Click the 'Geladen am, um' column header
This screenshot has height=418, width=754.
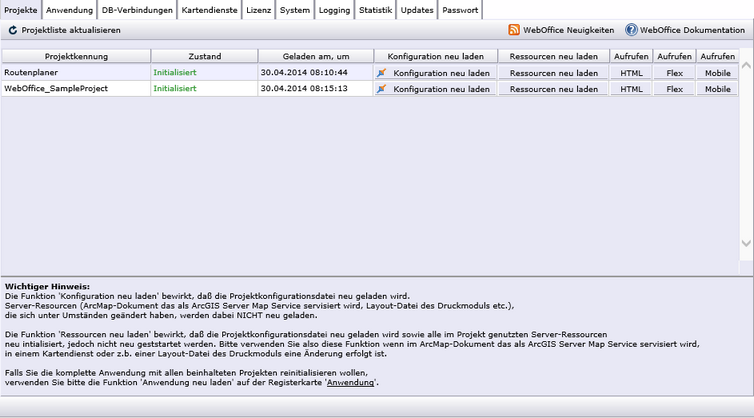(316, 56)
